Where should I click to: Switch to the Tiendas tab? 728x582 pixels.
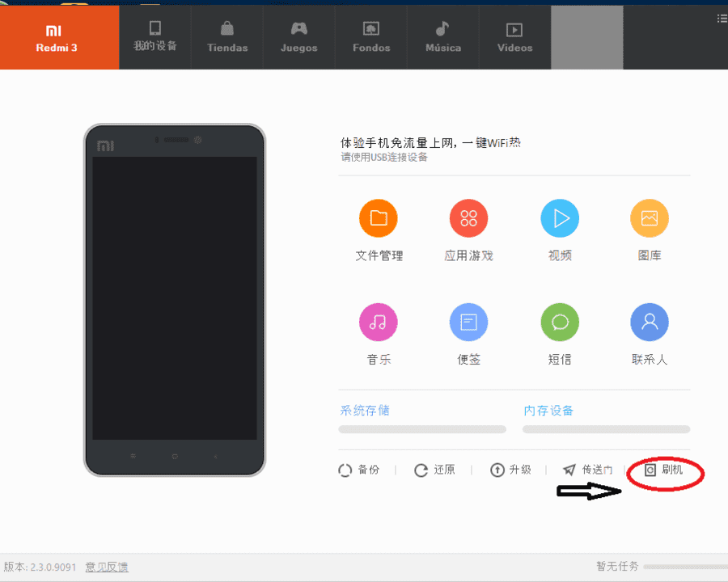pyautogui.click(x=227, y=38)
